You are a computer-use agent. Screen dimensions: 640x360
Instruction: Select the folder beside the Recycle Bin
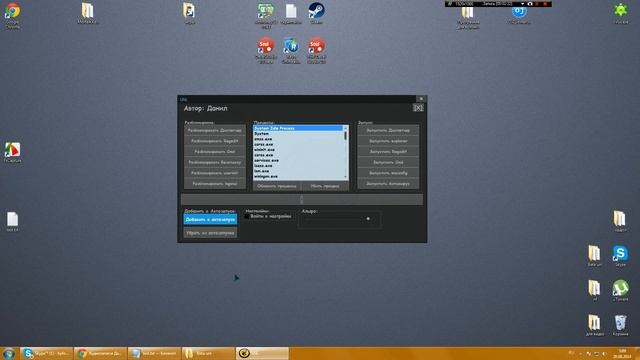pyautogui.click(x=594, y=325)
